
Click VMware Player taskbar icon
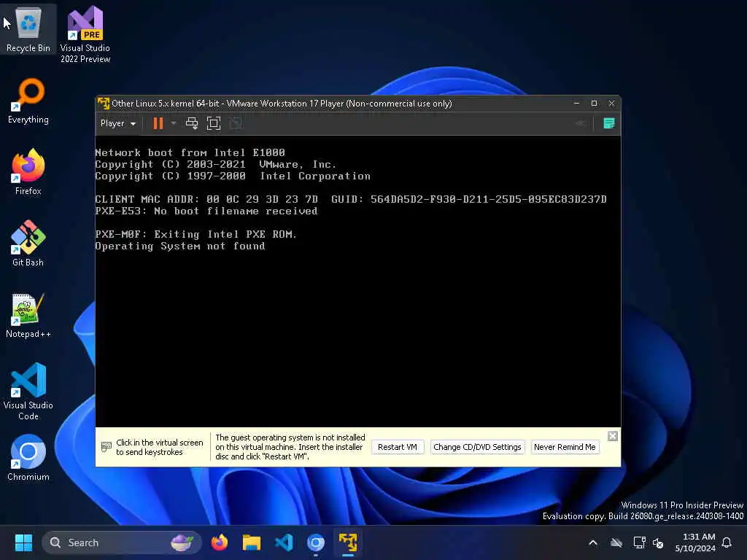348,542
